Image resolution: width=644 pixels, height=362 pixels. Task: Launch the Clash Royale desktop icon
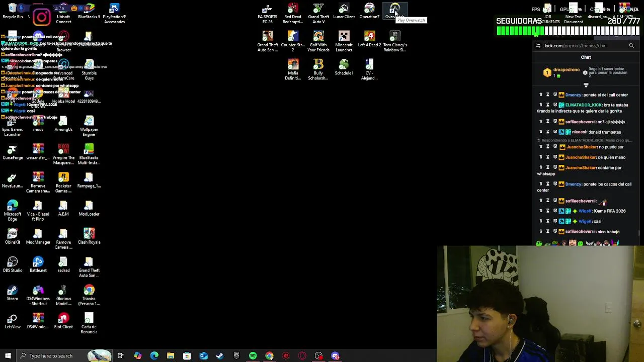point(89,236)
